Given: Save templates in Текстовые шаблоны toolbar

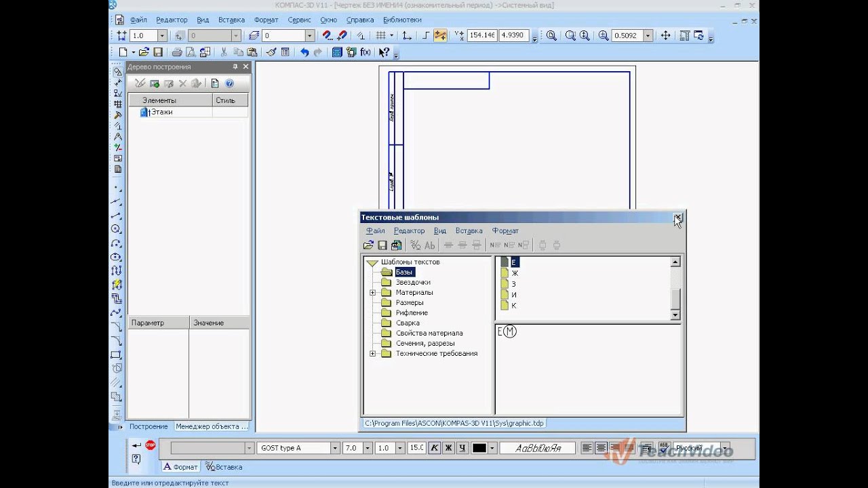Looking at the screenshot, I should (x=382, y=245).
